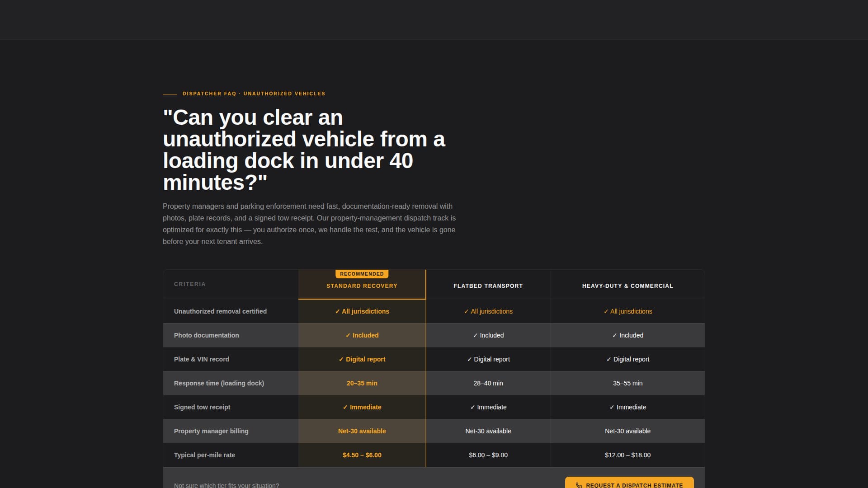Click the "Can you clear an unauthorized vehicle" headline
The image size is (868, 488).
coord(304,150)
